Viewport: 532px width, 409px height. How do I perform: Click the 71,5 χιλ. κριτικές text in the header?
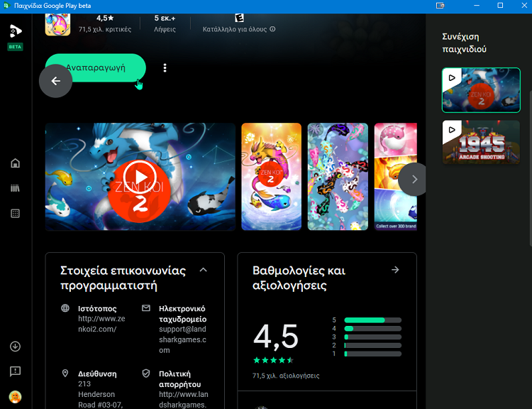coord(105,29)
